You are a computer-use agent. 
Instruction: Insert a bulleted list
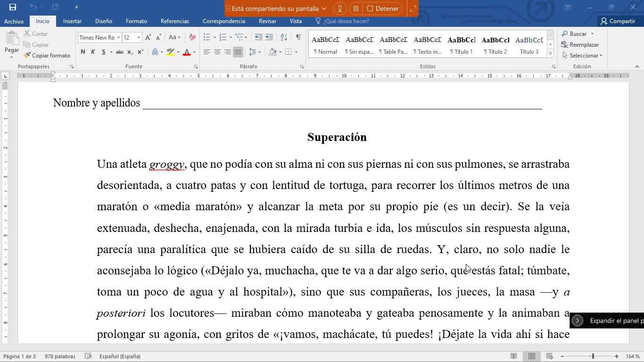click(x=206, y=37)
